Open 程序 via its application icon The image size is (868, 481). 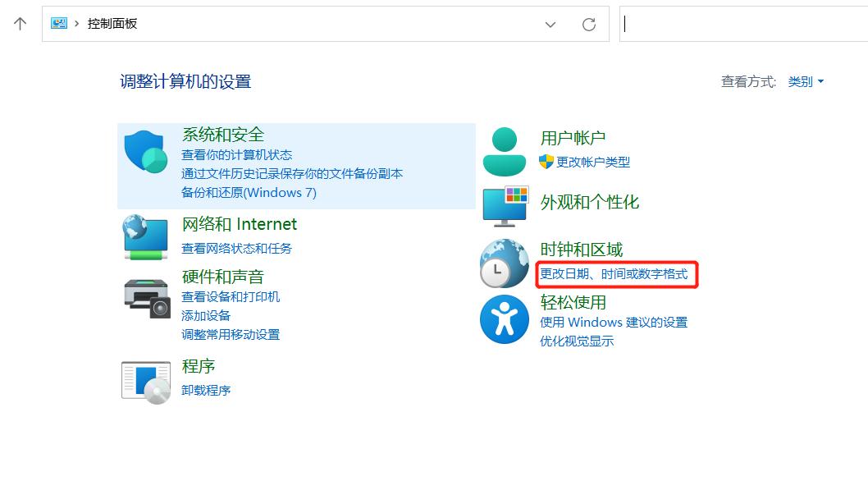[145, 378]
